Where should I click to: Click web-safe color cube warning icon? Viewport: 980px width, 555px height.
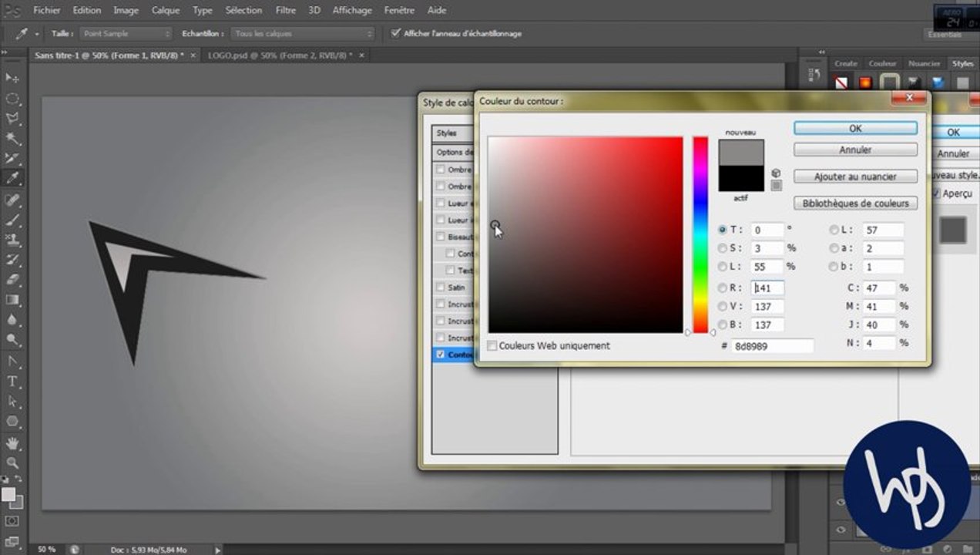tap(776, 173)
